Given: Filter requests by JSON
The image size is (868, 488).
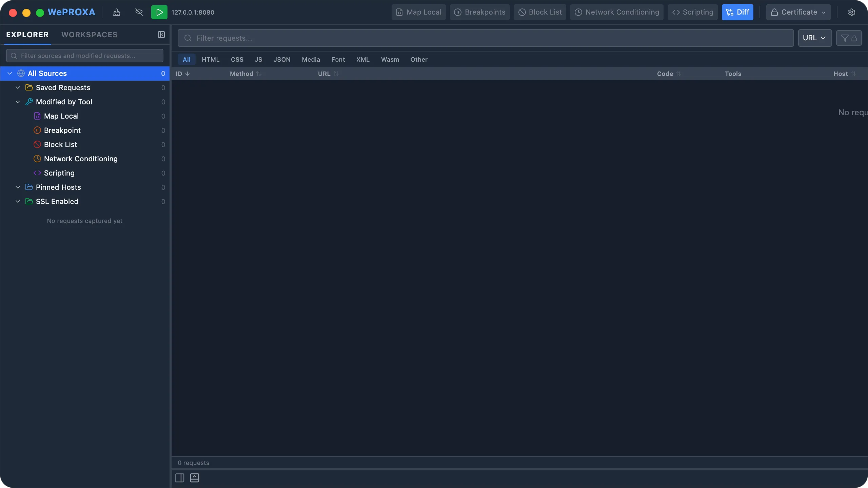Looking at the screenshot, I should 282,59.
